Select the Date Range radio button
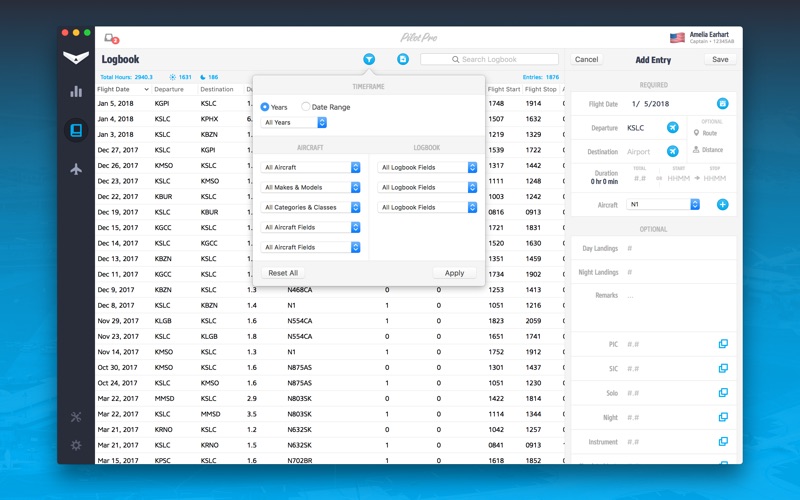 click(305, 107)
